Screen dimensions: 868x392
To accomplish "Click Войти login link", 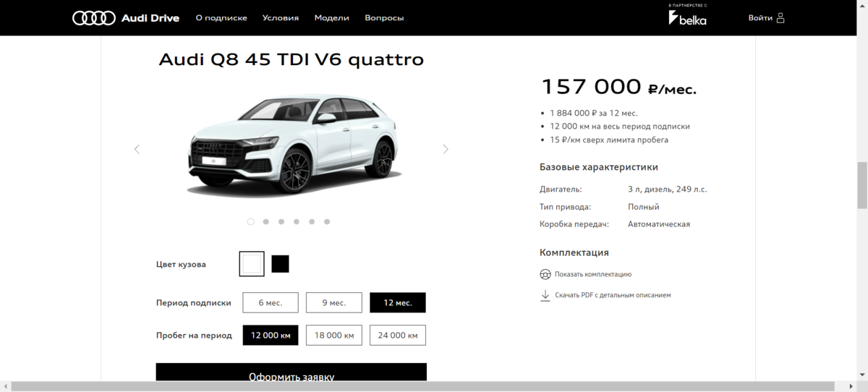I will point(760,18).
